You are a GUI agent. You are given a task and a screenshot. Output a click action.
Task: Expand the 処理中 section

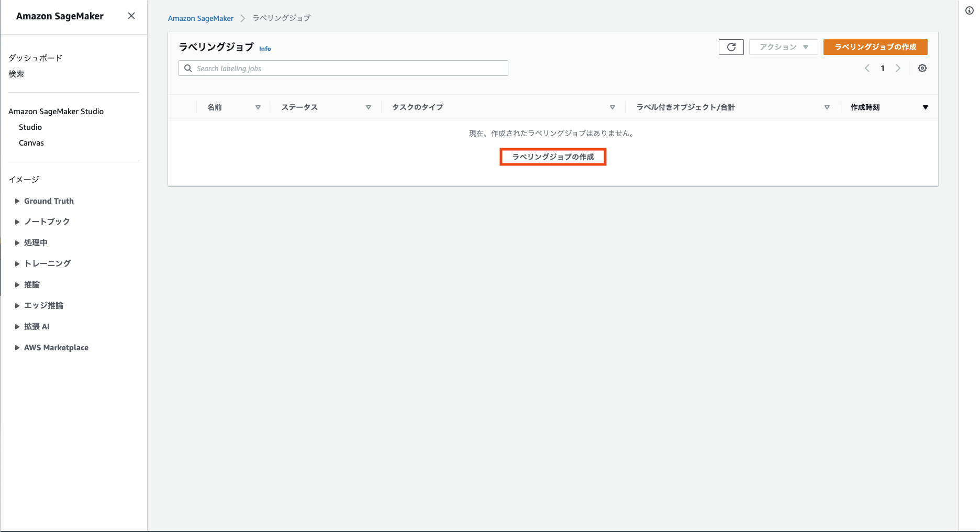pos(17,243)
